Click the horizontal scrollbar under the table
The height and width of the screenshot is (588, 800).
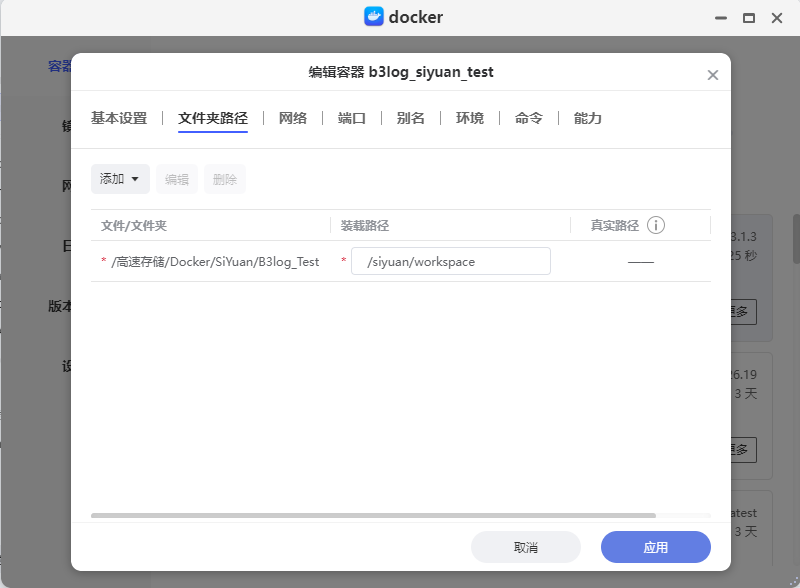(372, 516)
